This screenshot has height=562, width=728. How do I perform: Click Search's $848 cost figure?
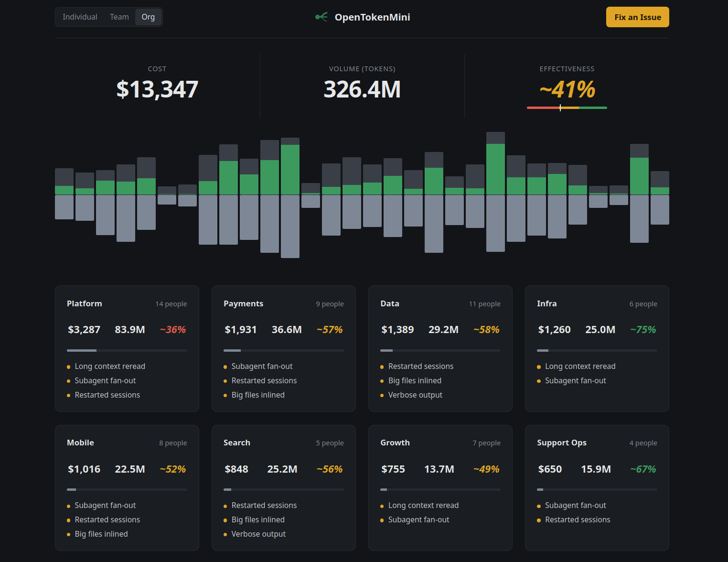coord(236,469)
